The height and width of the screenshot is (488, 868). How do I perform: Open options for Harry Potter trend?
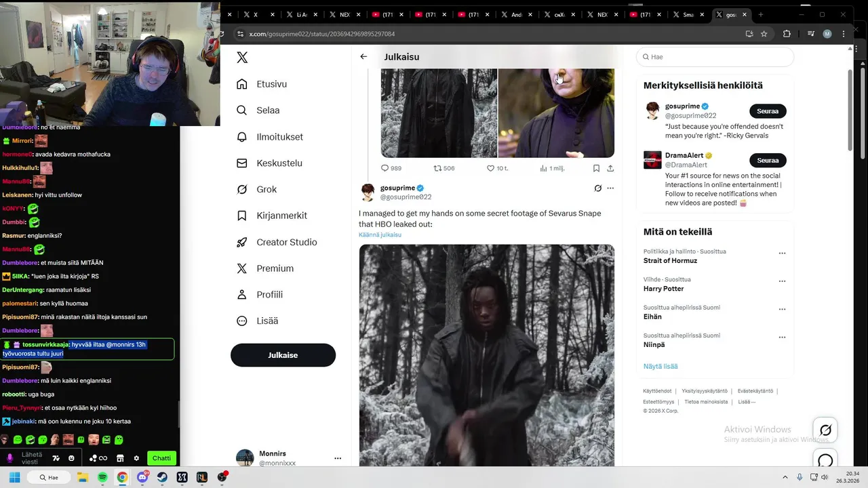click(x=782, y=281)
